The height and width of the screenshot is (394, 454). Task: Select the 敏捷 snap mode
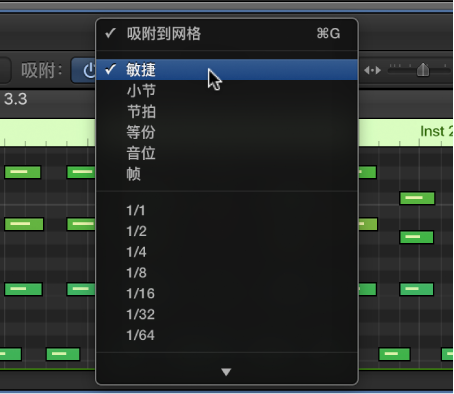point(227,70)
